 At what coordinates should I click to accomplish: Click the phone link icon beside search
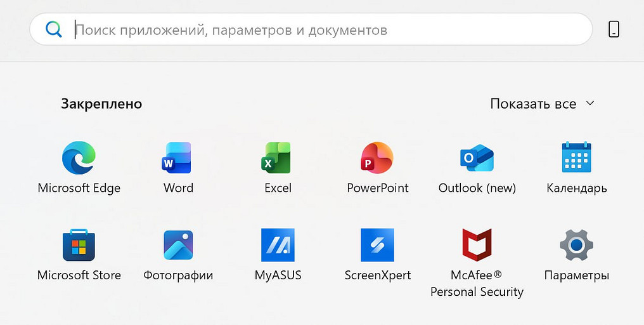(614, 30)
